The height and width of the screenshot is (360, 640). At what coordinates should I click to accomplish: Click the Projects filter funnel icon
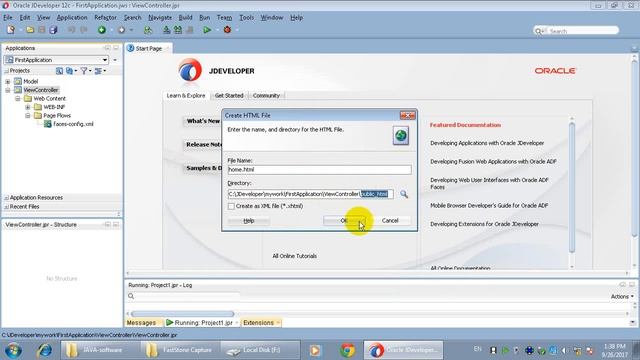[84, 71]
